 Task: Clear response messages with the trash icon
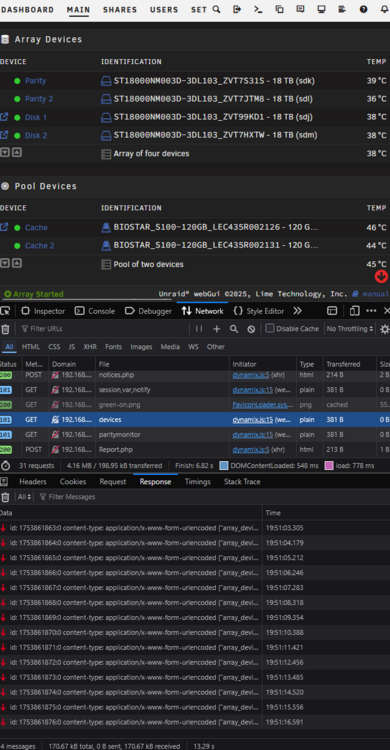tap(5, 497)
